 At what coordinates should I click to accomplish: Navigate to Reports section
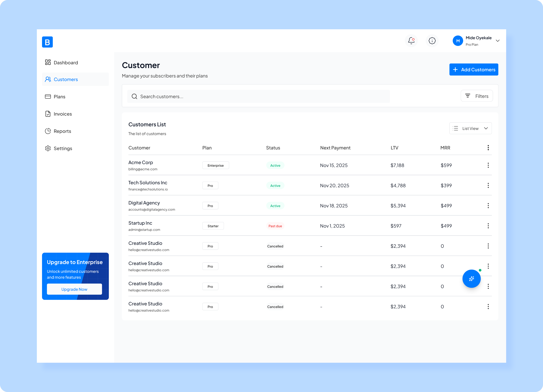click(x=62, y=131)
